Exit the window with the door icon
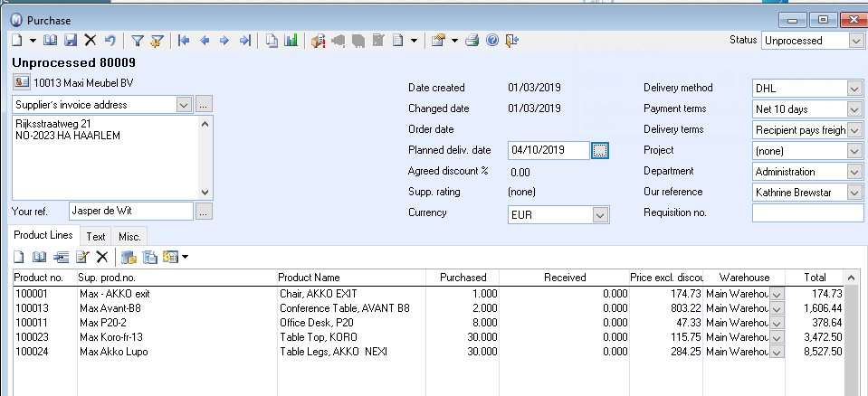868x396 pixels. click(x=512, y=41)
